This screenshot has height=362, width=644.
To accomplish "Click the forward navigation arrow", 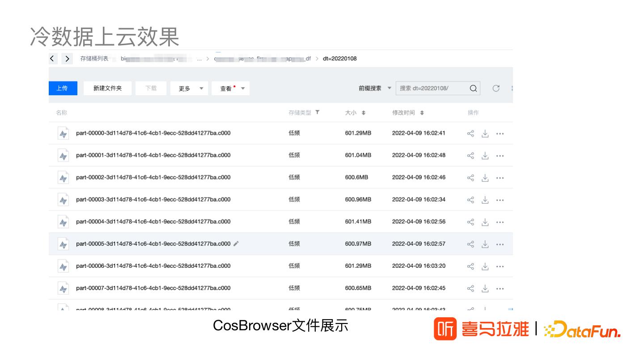I will [x=67, y=59].
